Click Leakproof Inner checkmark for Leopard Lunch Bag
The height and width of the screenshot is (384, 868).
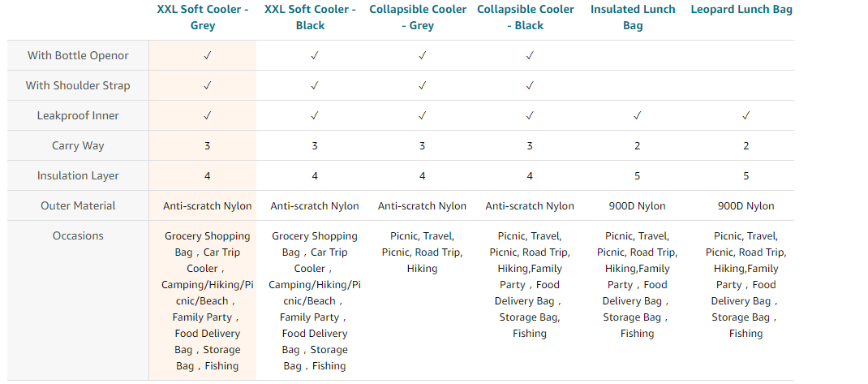coord(746,115)
